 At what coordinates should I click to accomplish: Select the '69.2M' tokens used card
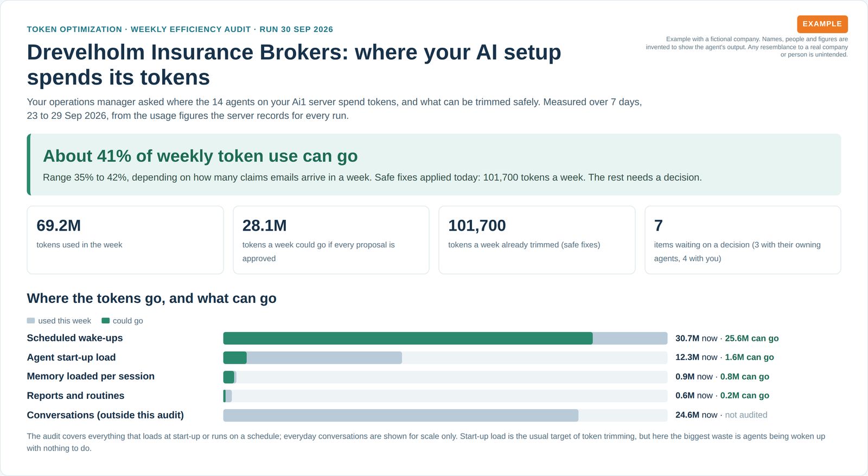click(x=125, y=240)
